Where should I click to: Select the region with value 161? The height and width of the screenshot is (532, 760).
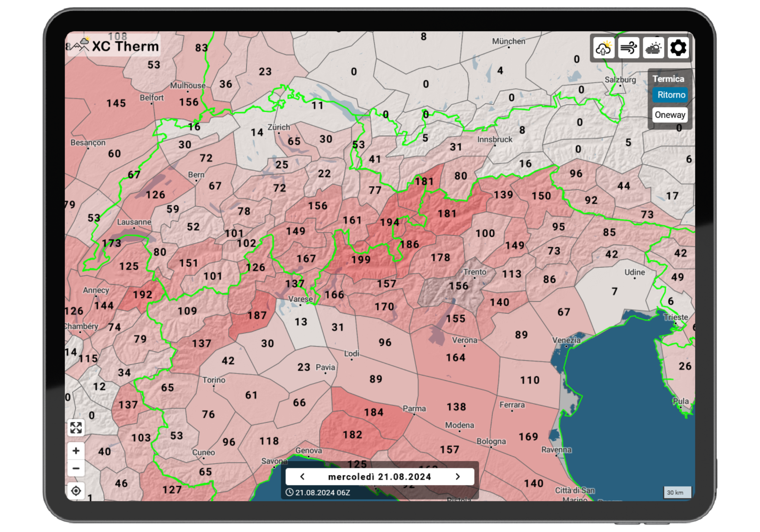[x=352, y=220]
